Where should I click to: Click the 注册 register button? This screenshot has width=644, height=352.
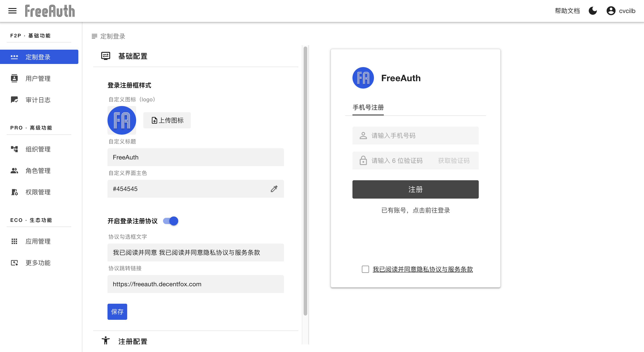[416, 189]
